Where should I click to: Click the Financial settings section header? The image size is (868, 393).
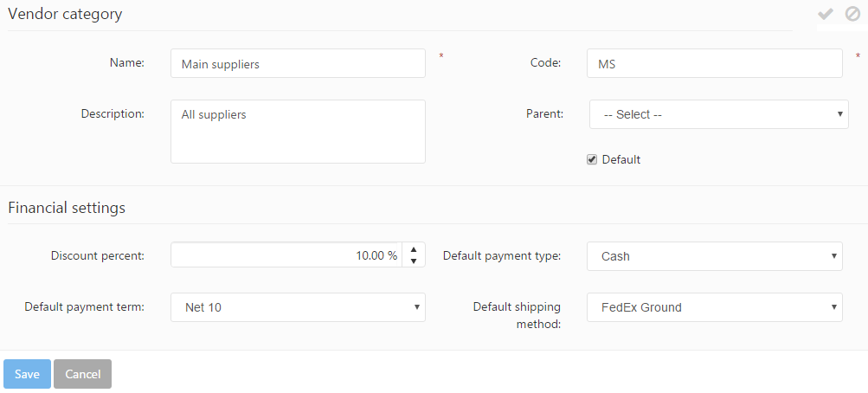coord(67,208)
